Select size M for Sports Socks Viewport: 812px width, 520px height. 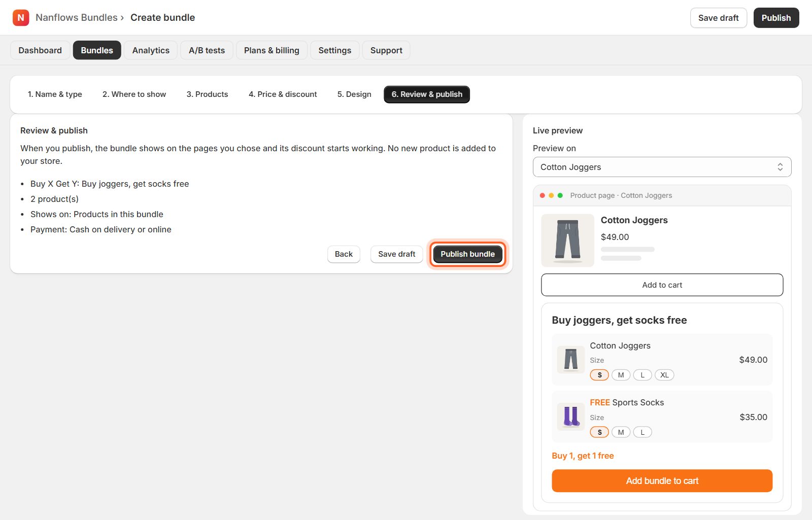(621, 432)
